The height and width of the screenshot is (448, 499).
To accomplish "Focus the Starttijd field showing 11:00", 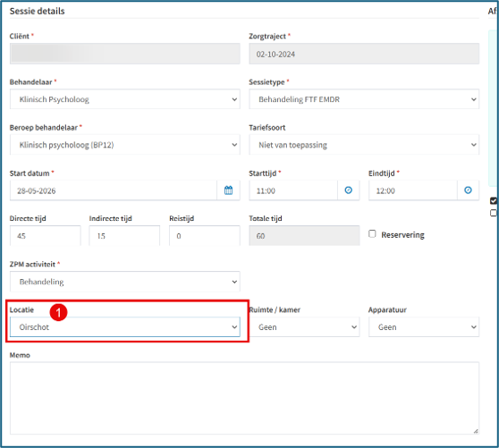I will [293, 190].
